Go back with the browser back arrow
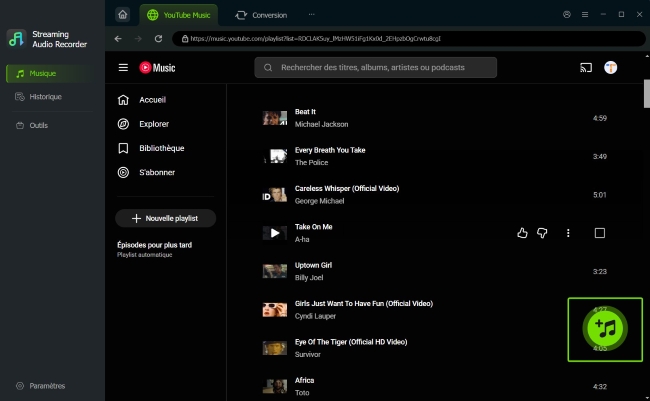The image size is (650, 401). 118,39
